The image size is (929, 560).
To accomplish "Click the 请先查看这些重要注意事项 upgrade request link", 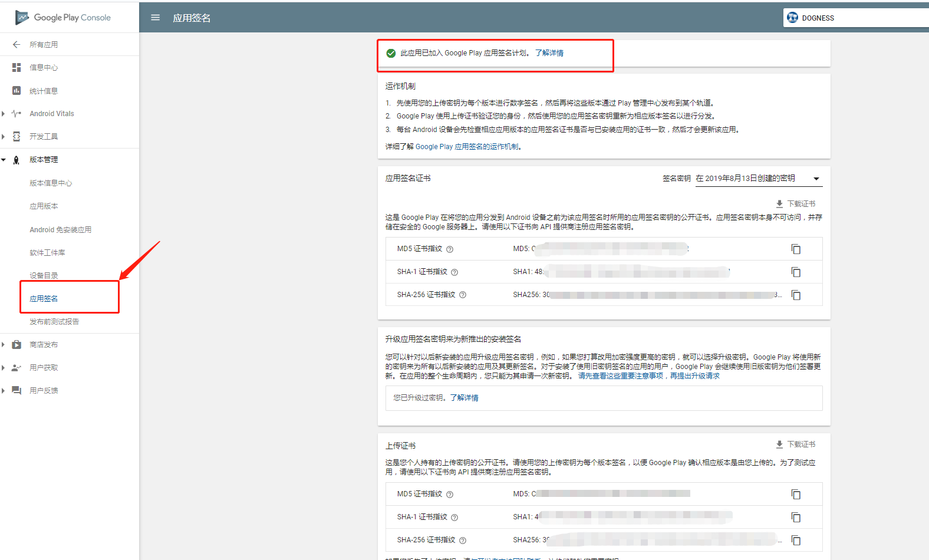I will pos(649,376).
